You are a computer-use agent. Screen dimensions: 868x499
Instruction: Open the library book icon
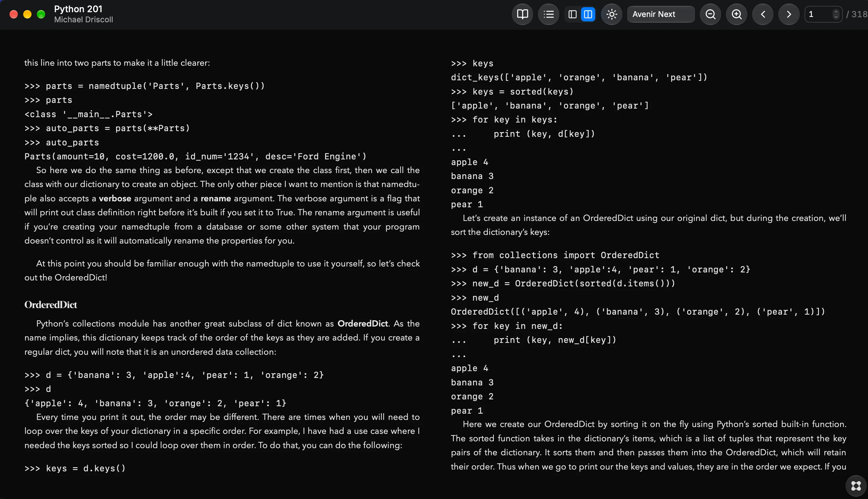(522, 14)
